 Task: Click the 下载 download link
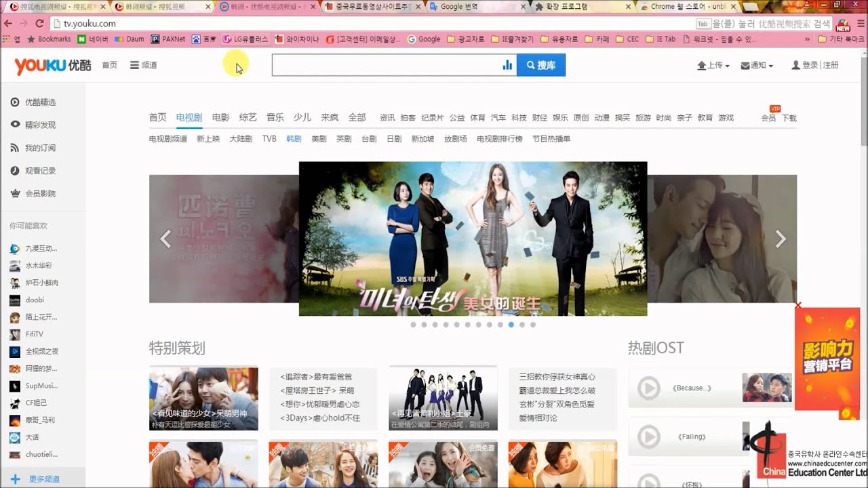pyautogui.click(x=789, y=118)
